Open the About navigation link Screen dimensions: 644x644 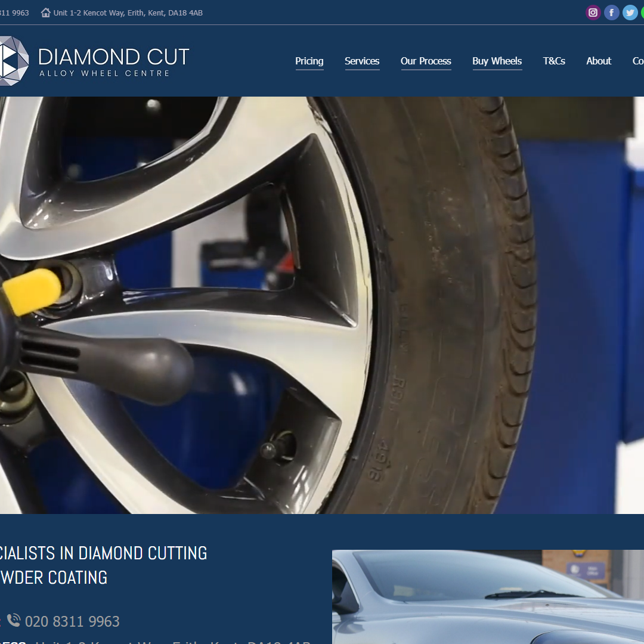click(x=599, y=61)
